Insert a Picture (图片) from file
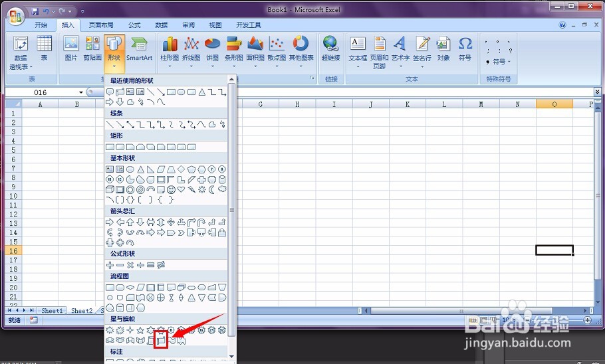Screen dimensions: 605x364 pos(71,48)
